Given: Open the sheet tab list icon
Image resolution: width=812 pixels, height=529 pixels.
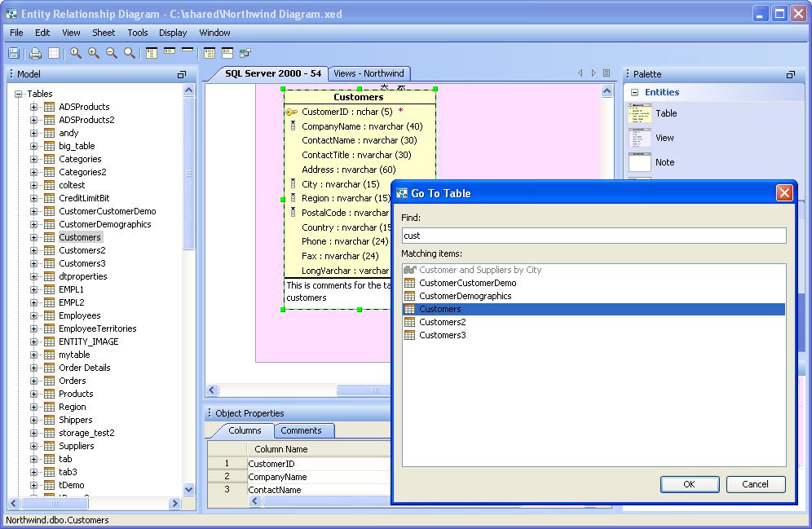Looking at the screenshot, I should pyautogui.click(x=607, y=73).
